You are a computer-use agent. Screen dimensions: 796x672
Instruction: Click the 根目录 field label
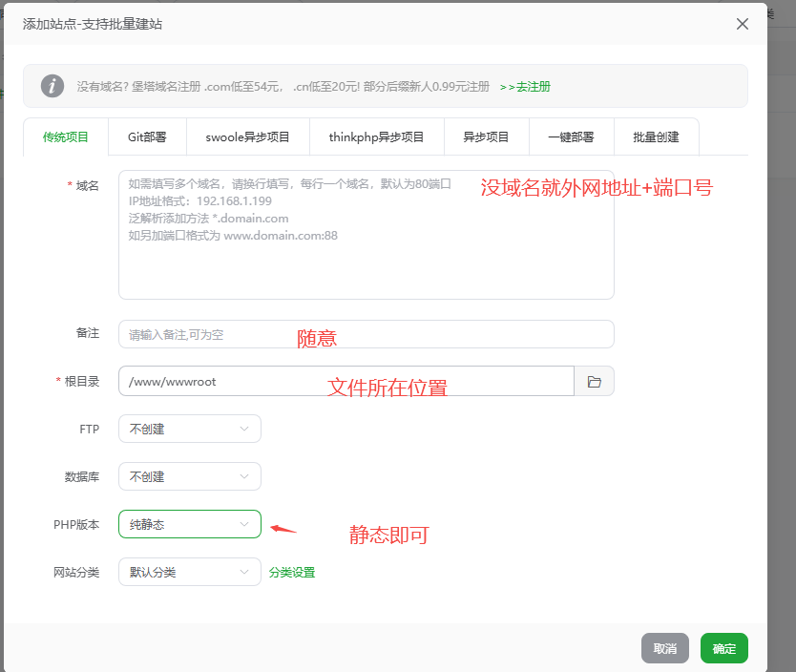(x=82, y=382)
